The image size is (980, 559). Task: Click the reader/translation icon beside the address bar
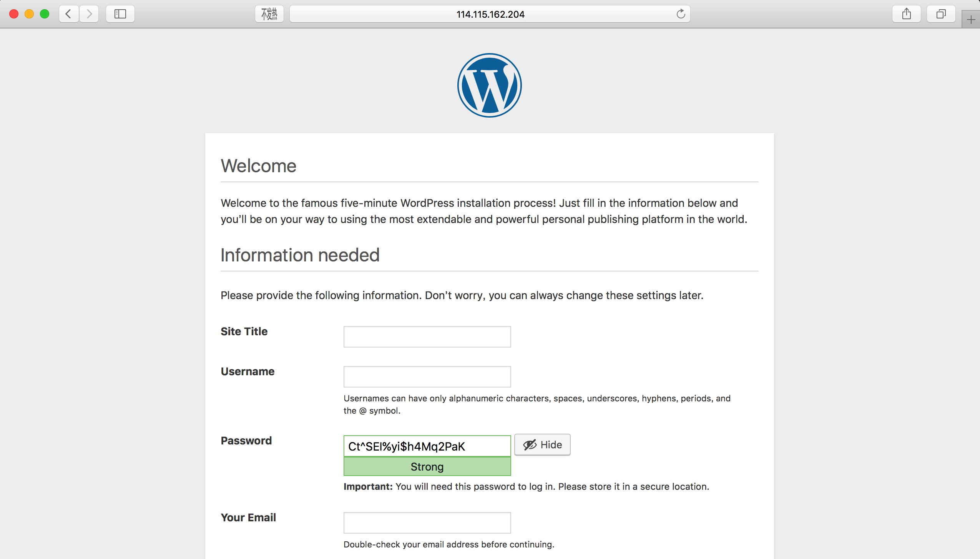pyautogui.click(x=269, y=14)
